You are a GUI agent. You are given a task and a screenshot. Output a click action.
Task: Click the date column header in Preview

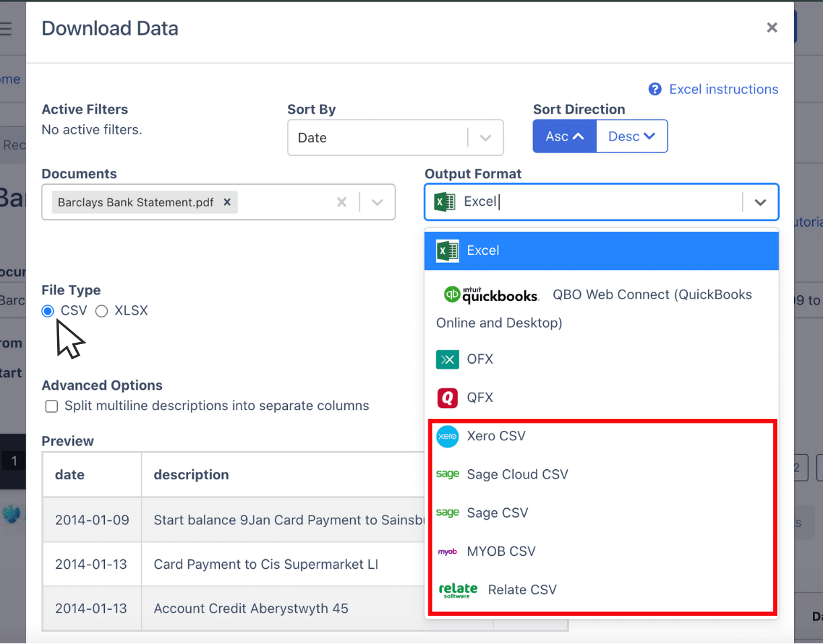pos(92,475)
